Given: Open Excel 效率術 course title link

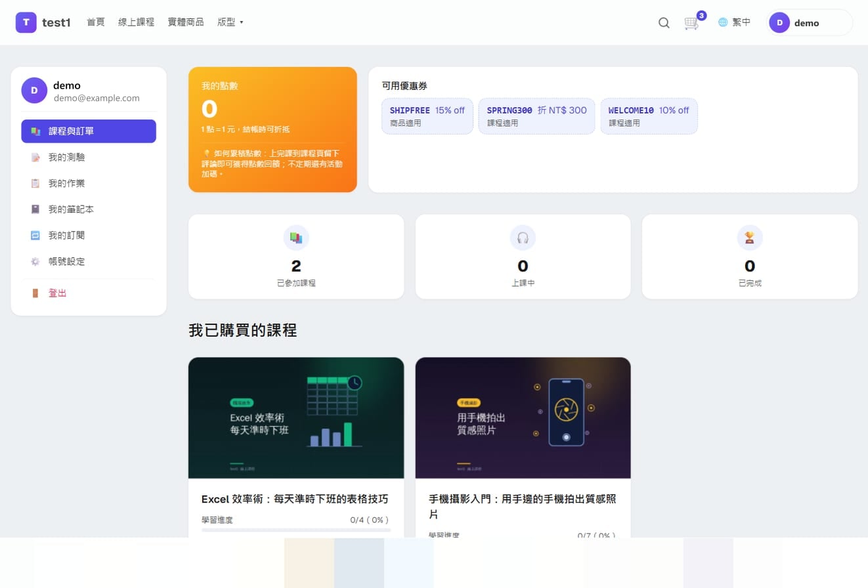Looking at the screenshot, I should pos(295,499).
